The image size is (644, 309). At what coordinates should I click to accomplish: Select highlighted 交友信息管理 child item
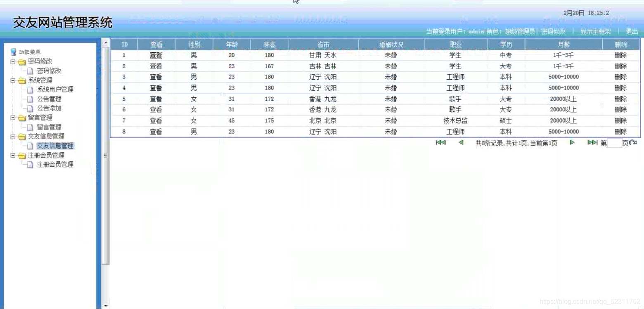point(55,146)
